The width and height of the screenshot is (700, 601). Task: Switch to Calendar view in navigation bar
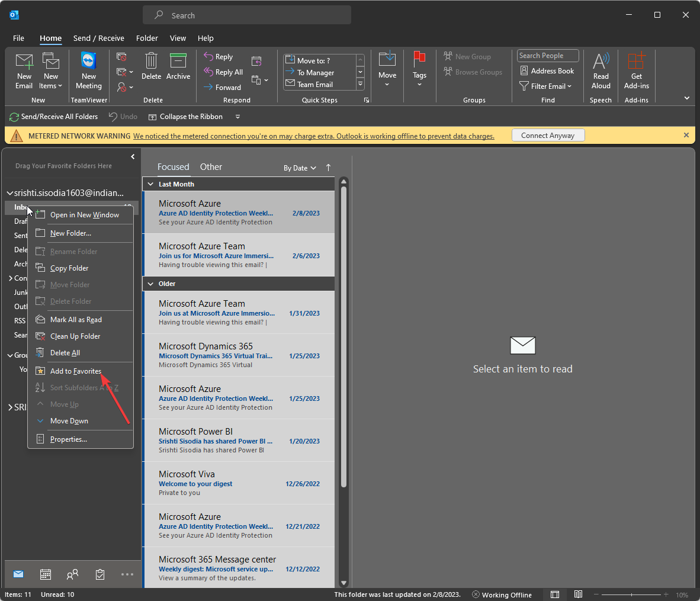pos(46,574)
